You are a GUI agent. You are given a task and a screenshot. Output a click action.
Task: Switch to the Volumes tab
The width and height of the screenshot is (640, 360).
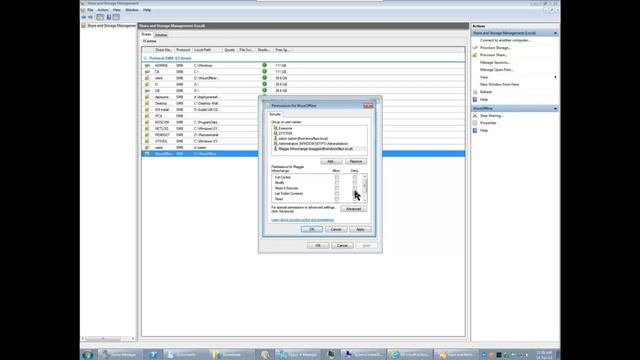(x=161, y=35)
